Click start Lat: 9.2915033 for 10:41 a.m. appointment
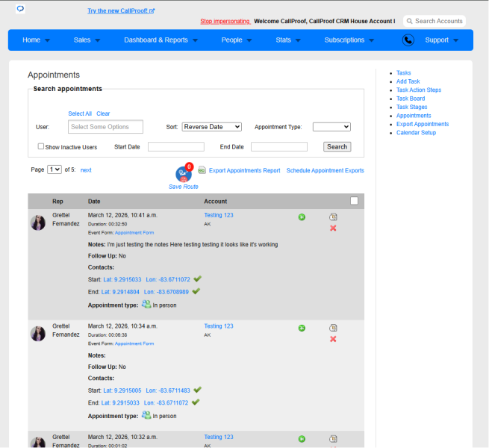489x448 pixels. point(122,279)
